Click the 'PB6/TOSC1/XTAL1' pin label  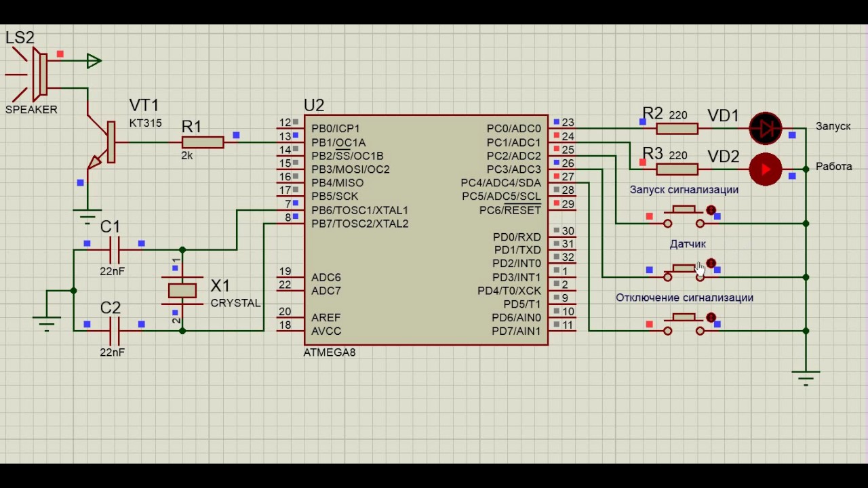tap(360, 210)
